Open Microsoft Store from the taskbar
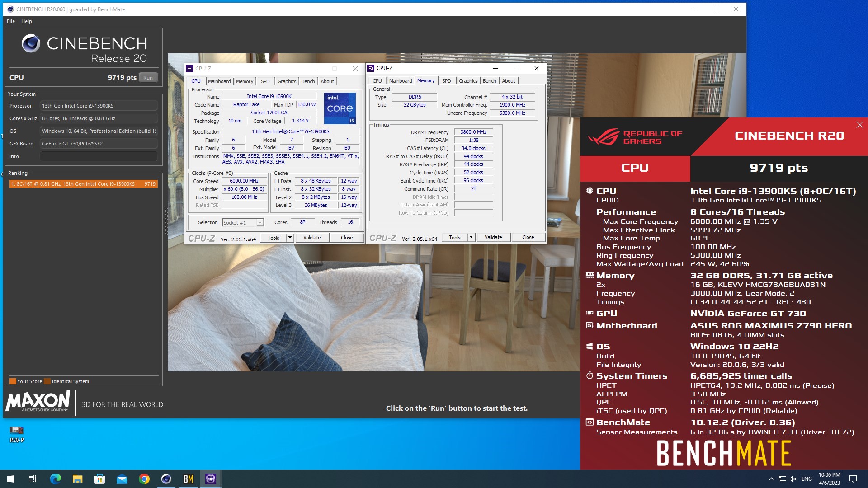This screenshot has height=488, width=868. point(99,479)
